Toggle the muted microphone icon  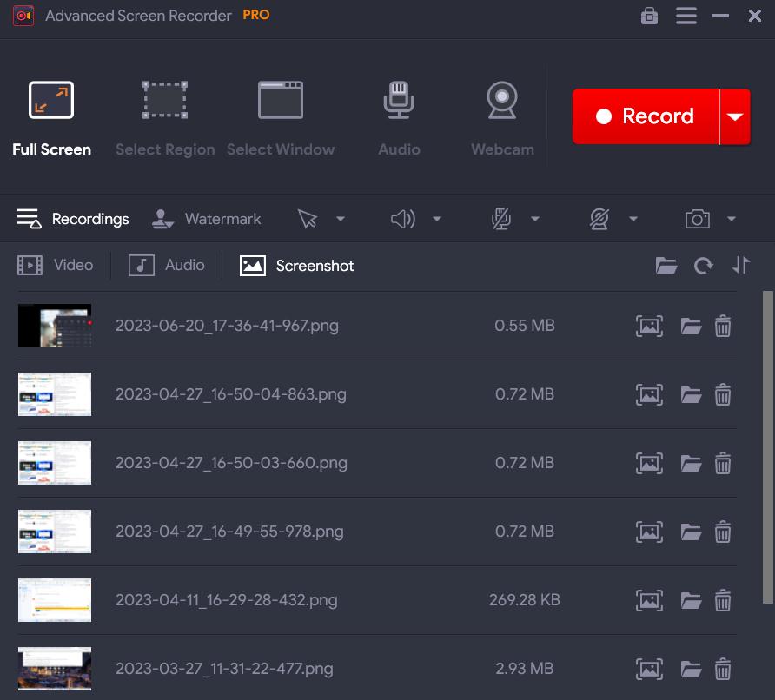[x=501, y=219]
